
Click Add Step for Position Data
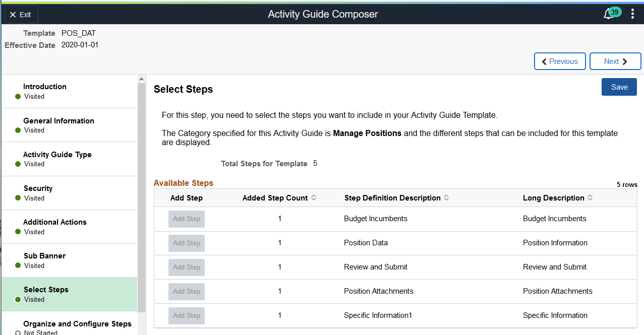(x=187, y=243)
